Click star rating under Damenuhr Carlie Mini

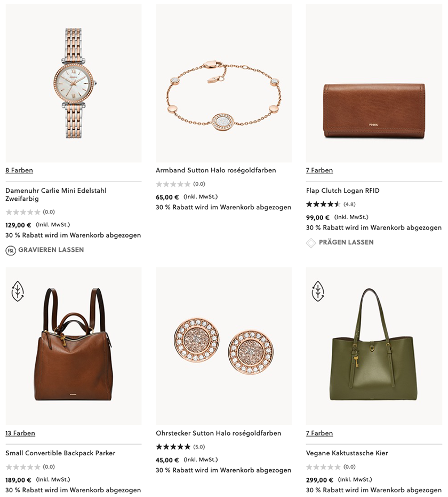23,212
